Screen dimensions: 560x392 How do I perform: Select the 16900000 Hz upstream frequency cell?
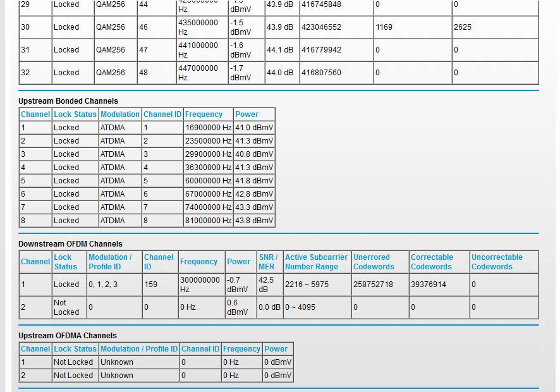tap(208, 128)
